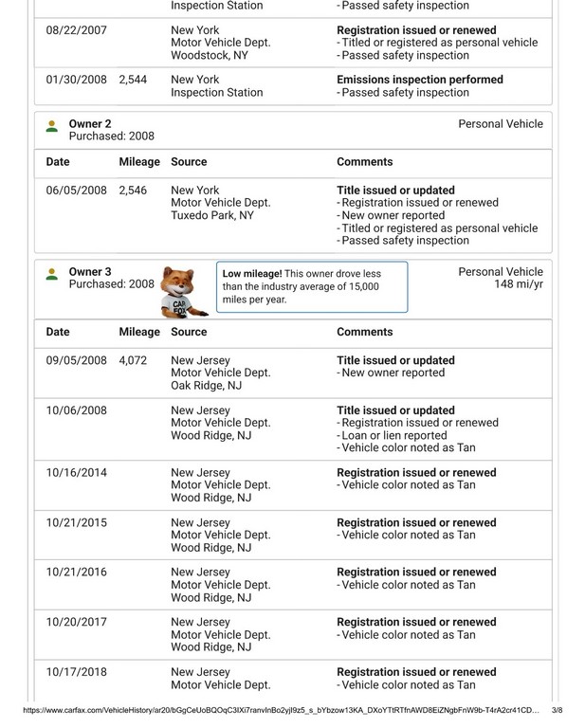
Task: Click the 4,072 mileage value
Action: coord(133,361)
